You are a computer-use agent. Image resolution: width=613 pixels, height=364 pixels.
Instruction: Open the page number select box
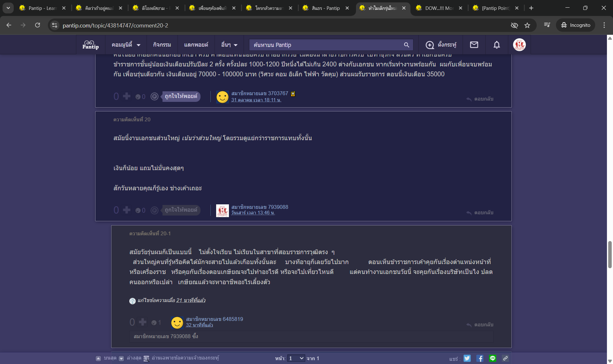click(x=296, y=358)
